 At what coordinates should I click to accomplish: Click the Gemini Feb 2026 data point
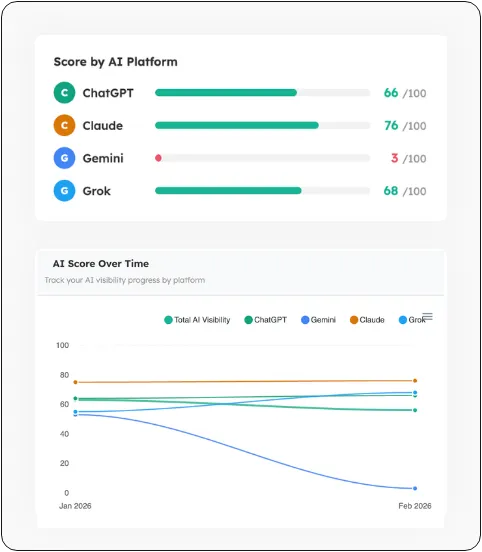415,488
